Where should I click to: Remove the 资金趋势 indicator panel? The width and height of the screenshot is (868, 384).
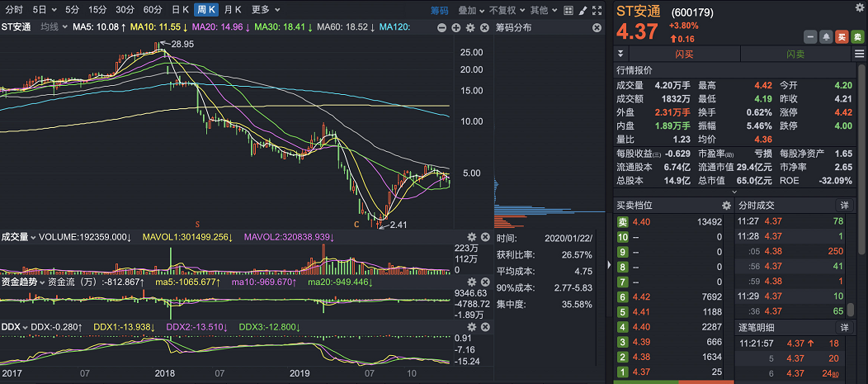click(486, 282)
